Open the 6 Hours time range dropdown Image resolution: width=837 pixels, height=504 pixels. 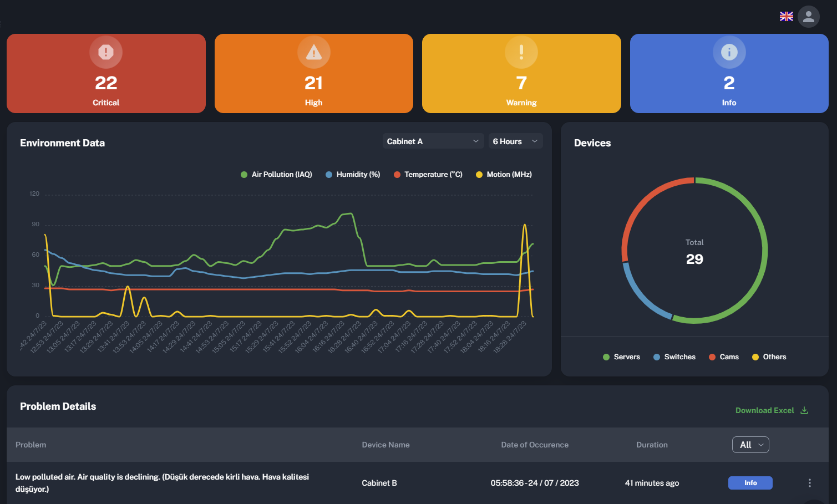(x=515, y=141)
